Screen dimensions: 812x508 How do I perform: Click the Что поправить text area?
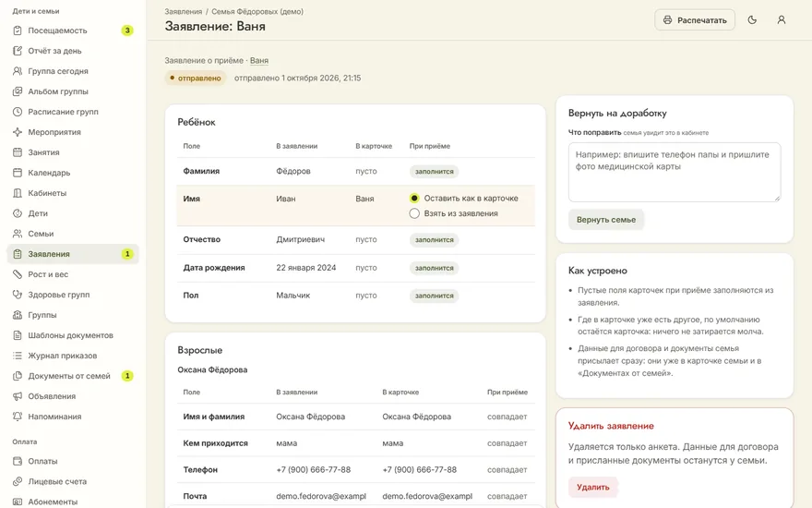tap(675, 172)
